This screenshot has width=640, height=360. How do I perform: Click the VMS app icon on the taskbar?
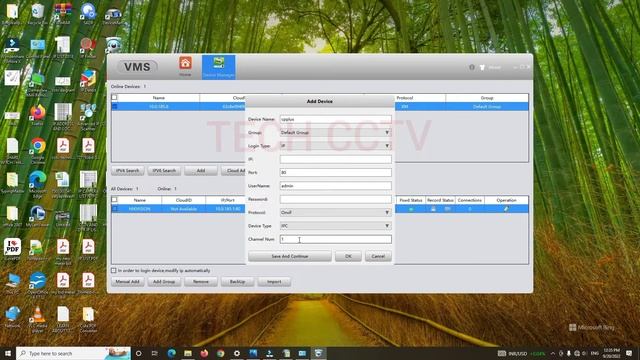(x=318, y=353)
